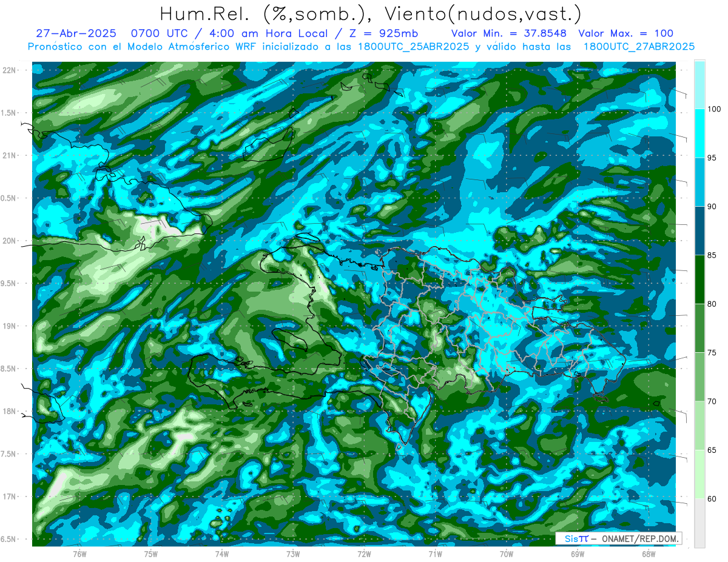Click the colorbar label "85"
The image size is (728, 562).
point(712,255)
